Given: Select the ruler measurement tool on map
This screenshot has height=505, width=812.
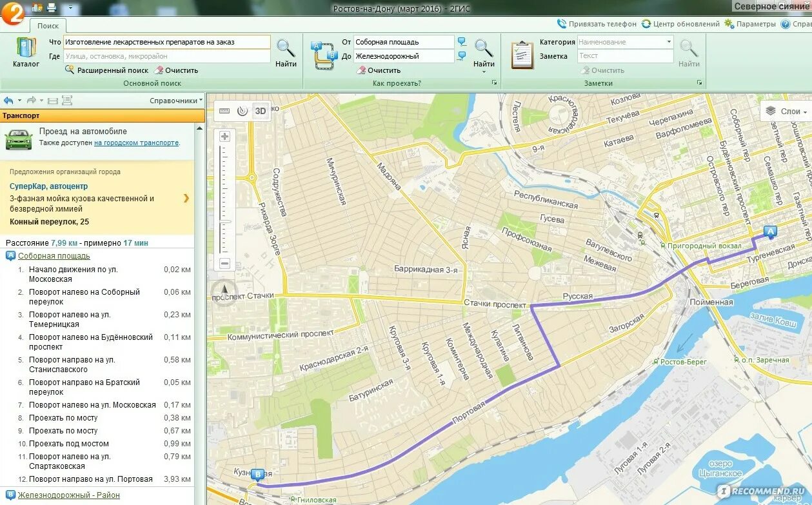Looking at the screenshot, I should [x=224, y=110].
